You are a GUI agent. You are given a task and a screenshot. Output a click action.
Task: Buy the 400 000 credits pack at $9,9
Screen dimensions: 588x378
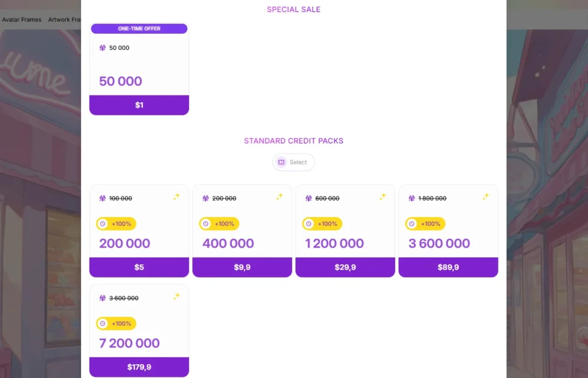click(x=242, y=267)
